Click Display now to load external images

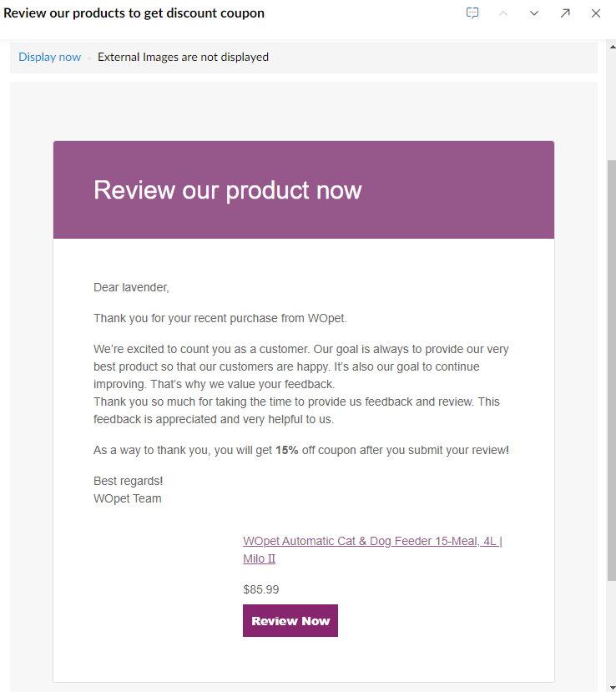coord(49,58)
